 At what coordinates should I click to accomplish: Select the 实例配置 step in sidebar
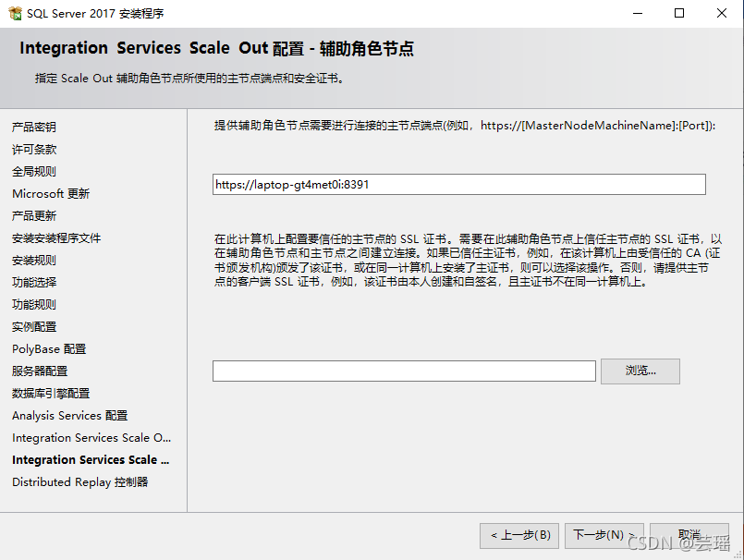coord(34,327)
